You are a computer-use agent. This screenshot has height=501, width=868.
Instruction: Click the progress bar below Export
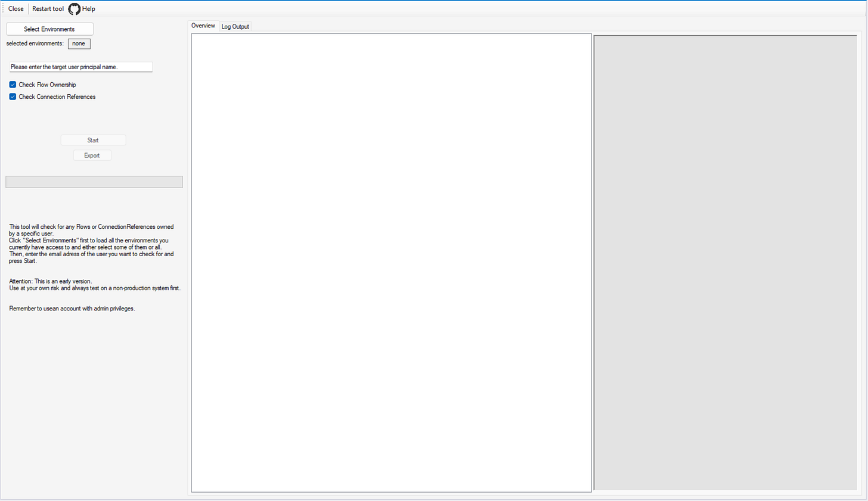pos(94,182)
